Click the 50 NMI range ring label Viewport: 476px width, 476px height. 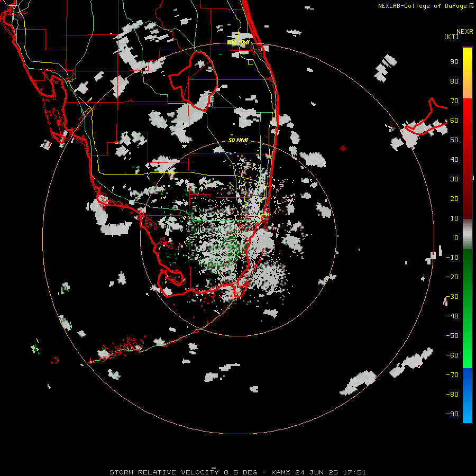[x=239, y=140]
